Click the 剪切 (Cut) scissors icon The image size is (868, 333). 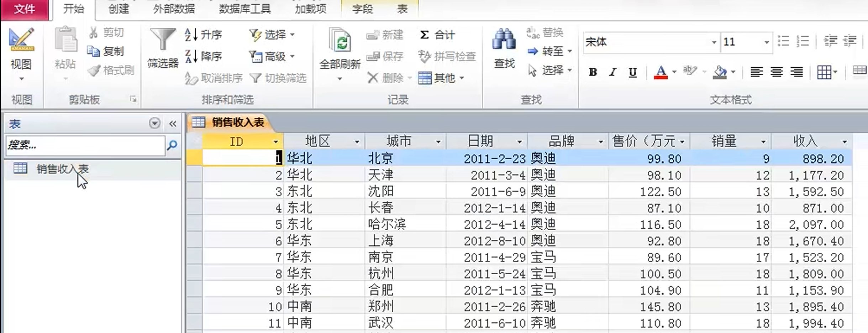point(94,32)
